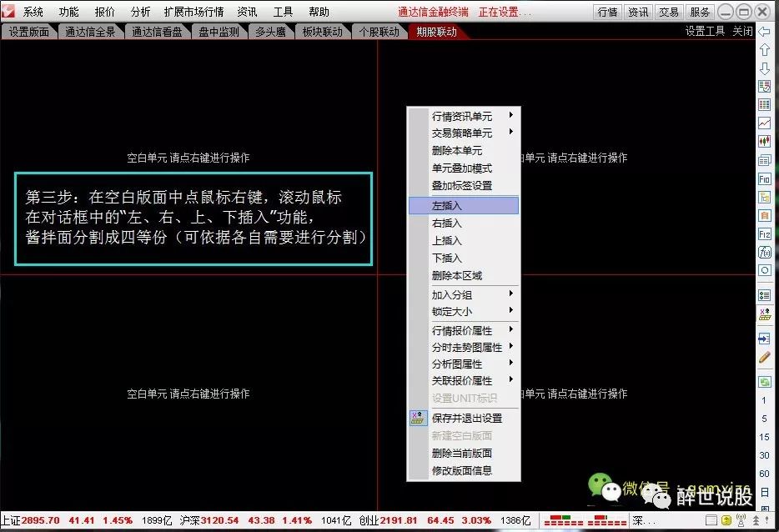
Task: Open the line trend chart icon in the sidebar
Action: (765, 123)
